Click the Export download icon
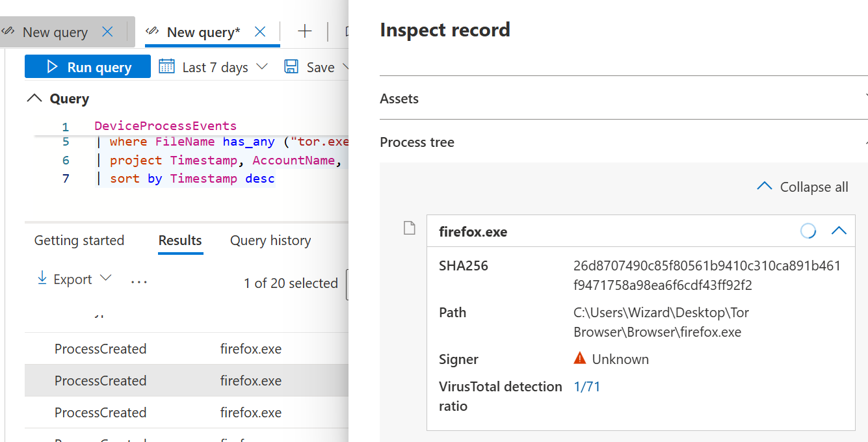Image resolution: width=868 pixels, height=442 pixels. (x=42, y=279)
